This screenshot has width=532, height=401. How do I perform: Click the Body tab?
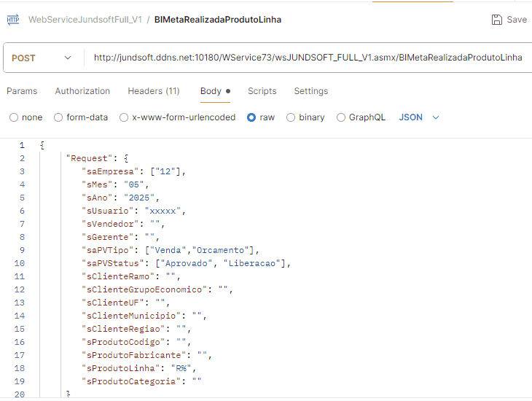click(211, 91)
